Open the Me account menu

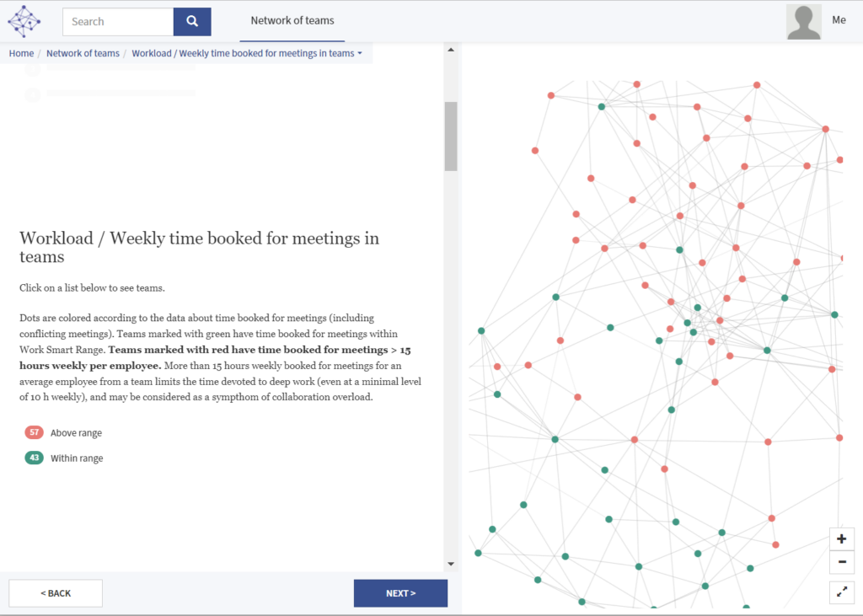pos(839,20)
